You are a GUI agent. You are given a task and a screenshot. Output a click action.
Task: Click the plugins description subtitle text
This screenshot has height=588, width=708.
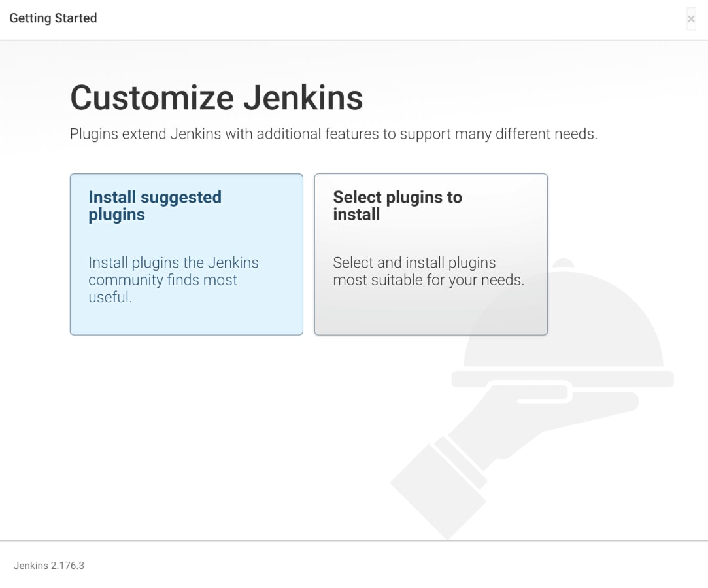pos(333,134)
